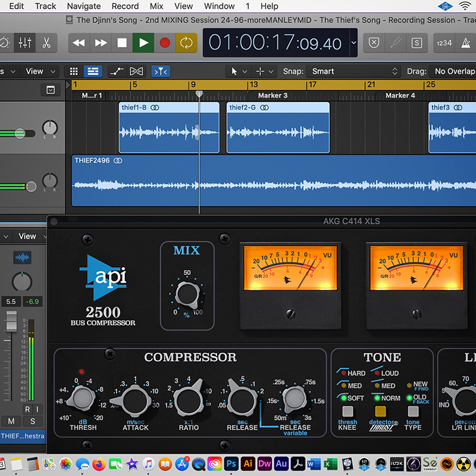This screenshot has height=476, width=476.
Task: Select the THIEF2496 audio region
Action: (274, 181)
